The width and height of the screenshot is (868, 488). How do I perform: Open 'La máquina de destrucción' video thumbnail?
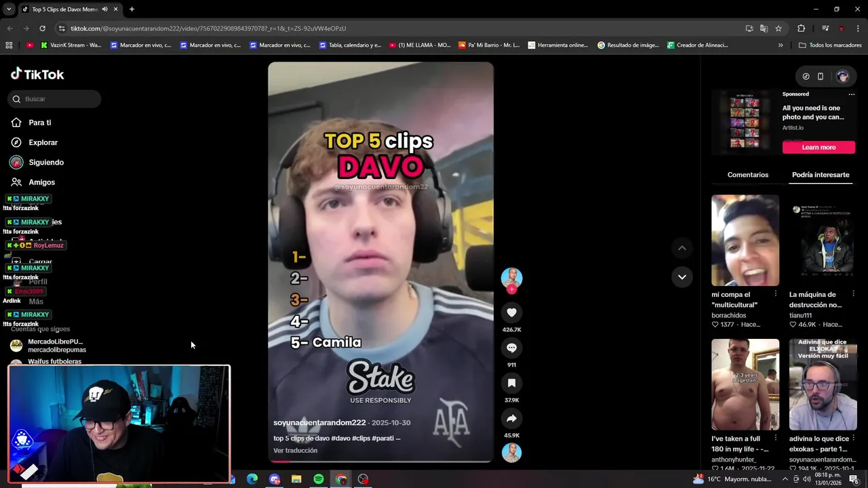(x=823, y=240)
